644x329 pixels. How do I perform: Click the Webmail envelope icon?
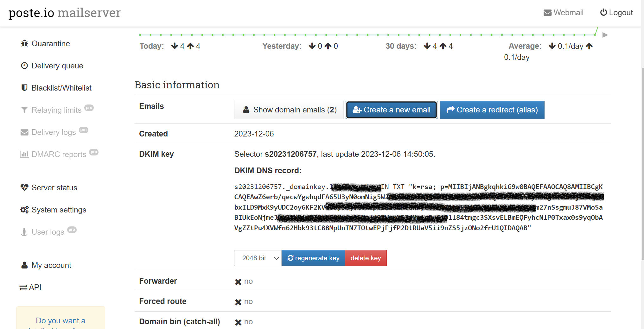click(547, 13)
